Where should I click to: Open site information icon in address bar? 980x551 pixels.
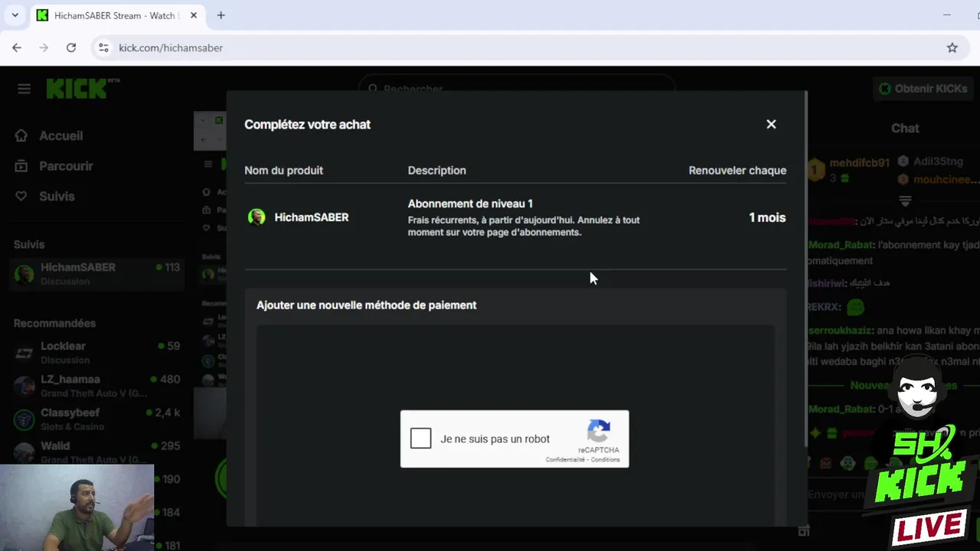pos(104,47)
